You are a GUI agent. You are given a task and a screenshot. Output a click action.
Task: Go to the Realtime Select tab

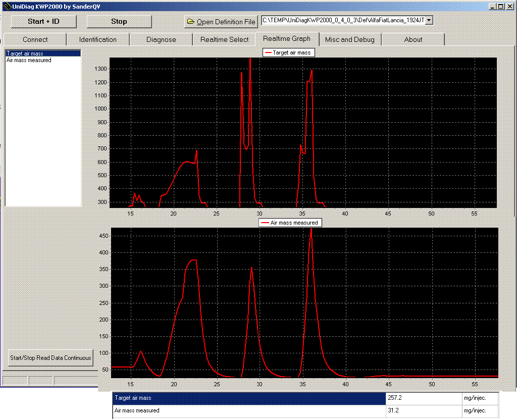pyautogui.click(x=224, y=39)
